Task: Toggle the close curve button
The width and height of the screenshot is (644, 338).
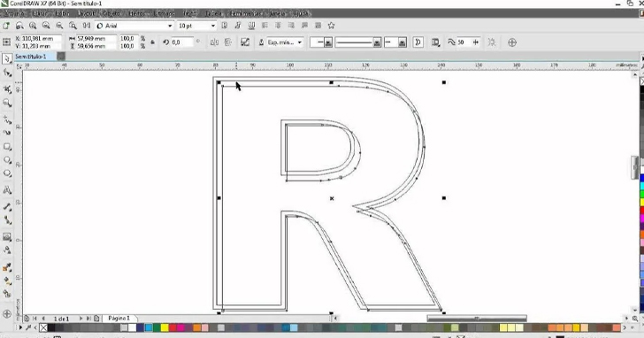Action: (418, 42)
